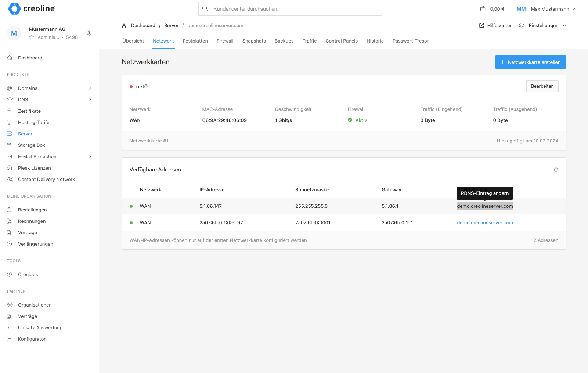Viewport: 588px width, 373px height.
Task: Click subnet mask 255.255.255.0
Action: coord(311,206)
